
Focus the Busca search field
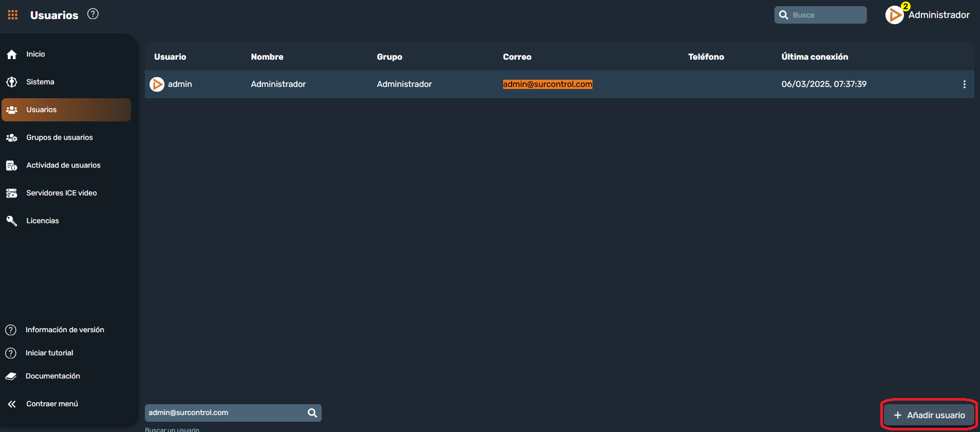(x=821, y=15)
